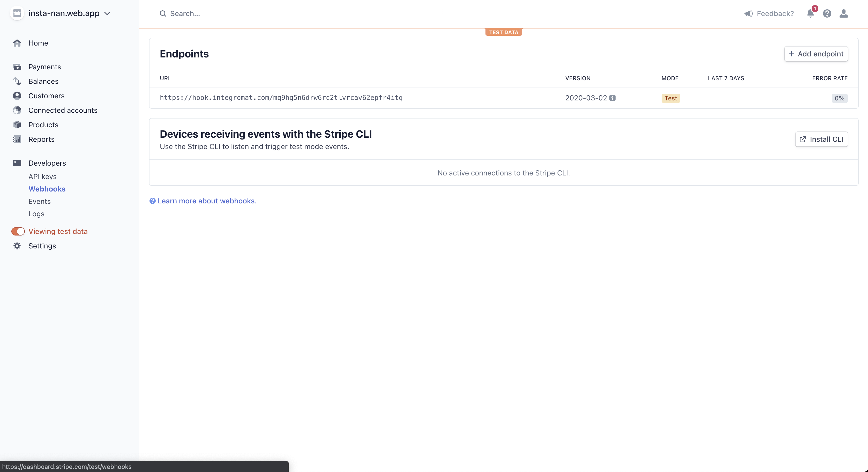Click the Products box icon
Viewport: 868px width, 472px height.
17,125
